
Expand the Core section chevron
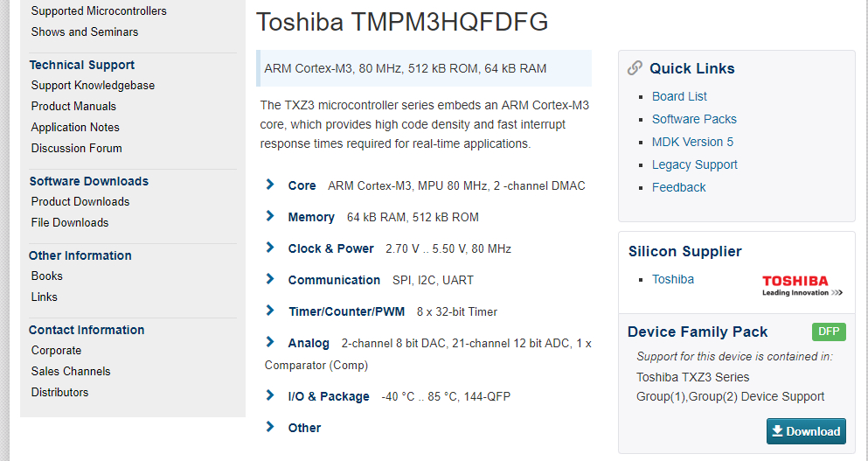[x=271, y=185]
